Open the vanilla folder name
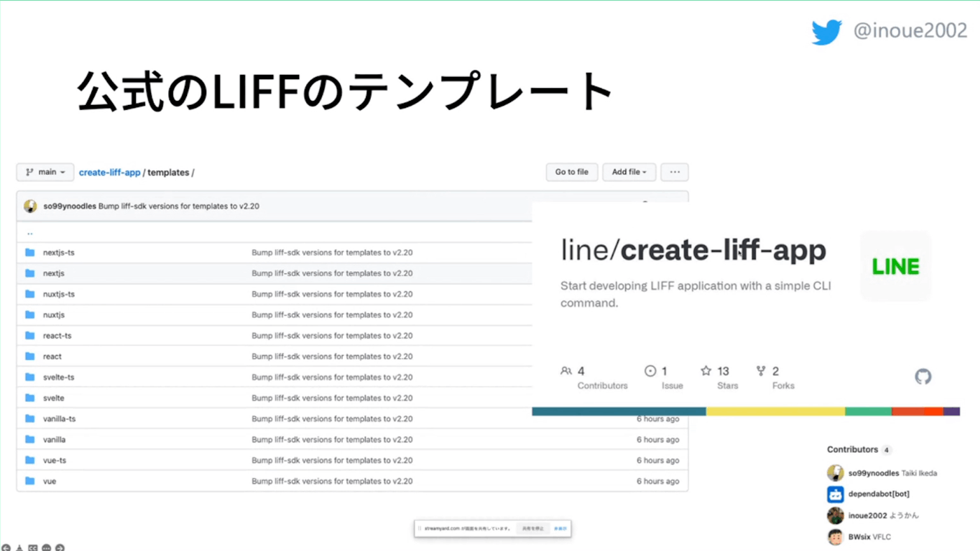 [x=55, y=440]
